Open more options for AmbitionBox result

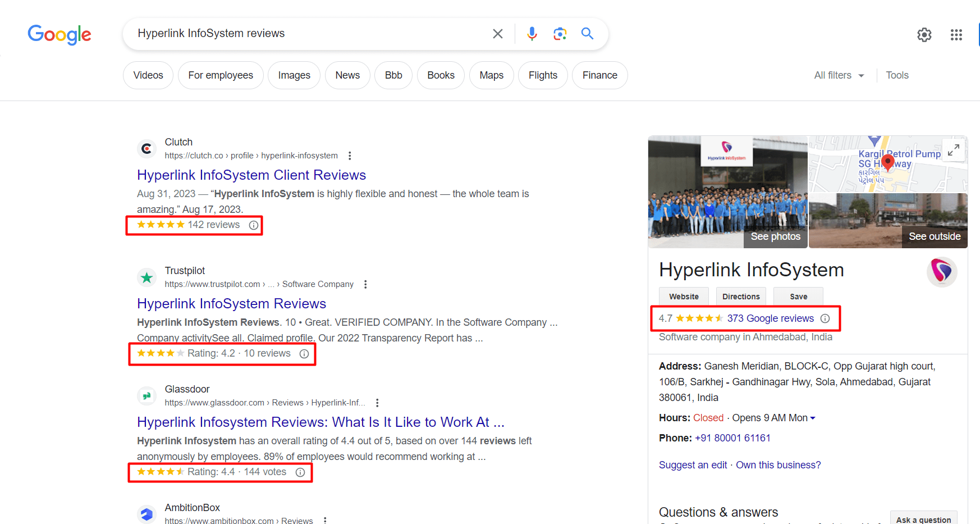tap(324, 521)
